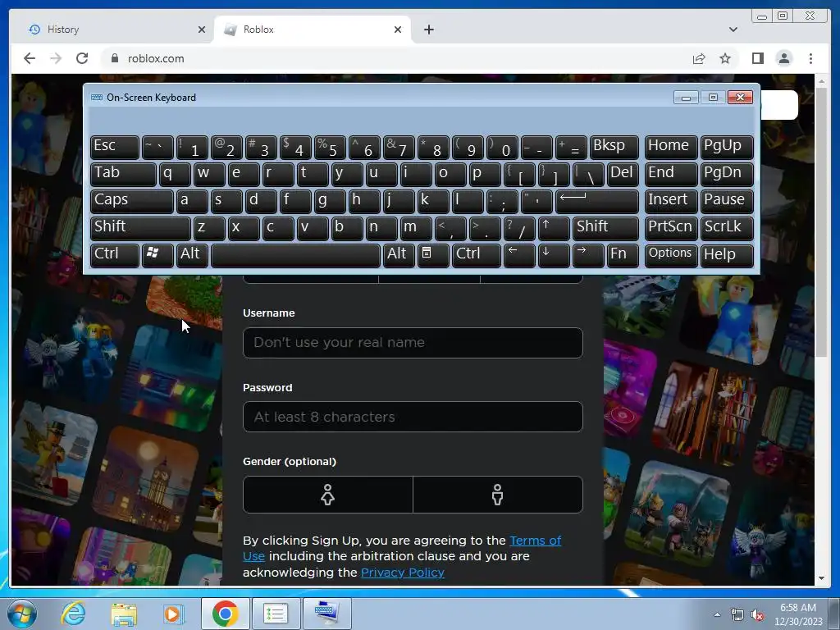Reload the roblox.com page
This screenshot has width=840, height=630.
(x=82, y=58)
